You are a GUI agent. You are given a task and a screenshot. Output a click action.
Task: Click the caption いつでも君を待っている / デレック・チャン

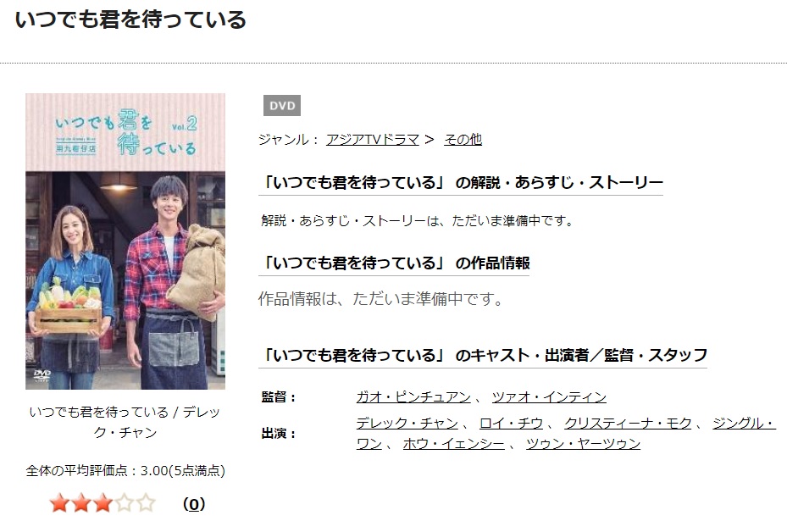tap(125, 422)
